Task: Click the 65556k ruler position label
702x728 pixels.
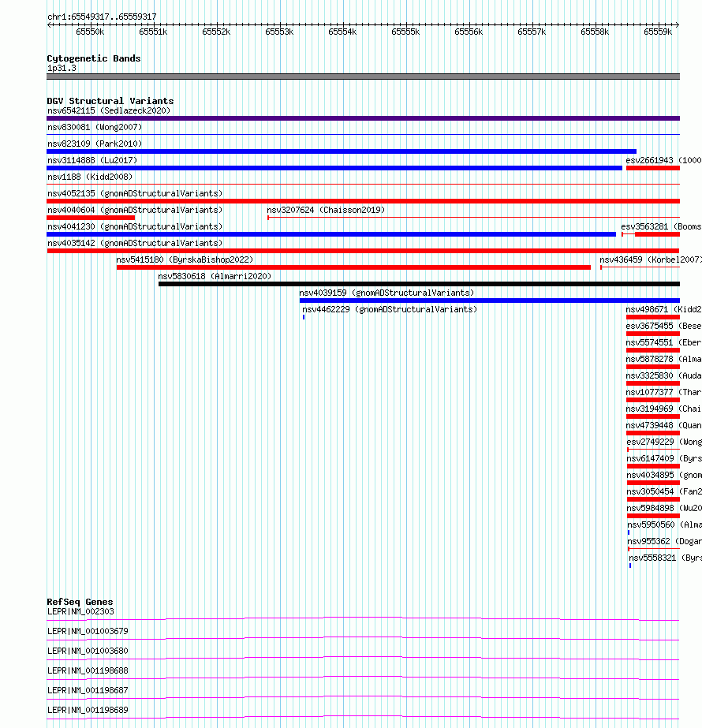Action: click(x=469, y=32)
